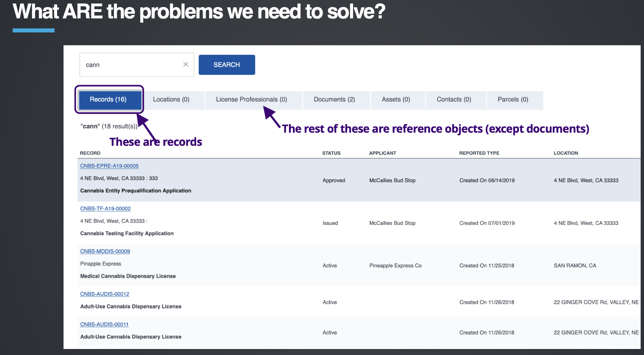Open the License Professionals (0) tab

coord(251,100)
